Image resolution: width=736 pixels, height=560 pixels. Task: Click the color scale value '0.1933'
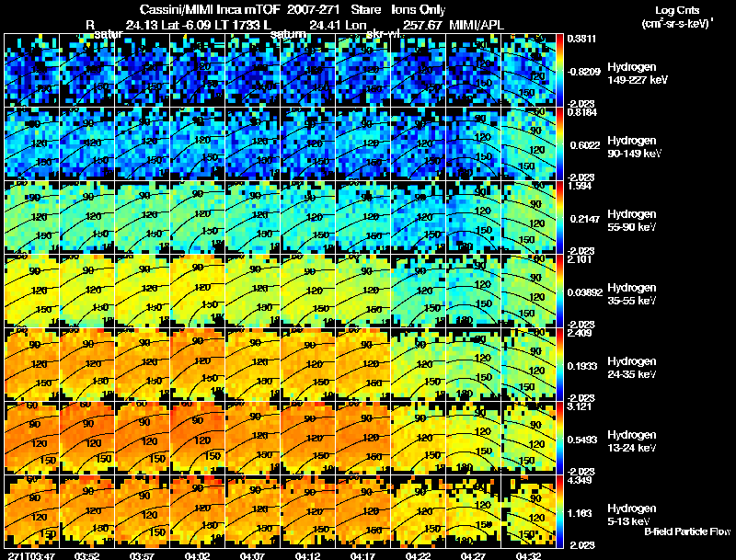coord(583,366)
